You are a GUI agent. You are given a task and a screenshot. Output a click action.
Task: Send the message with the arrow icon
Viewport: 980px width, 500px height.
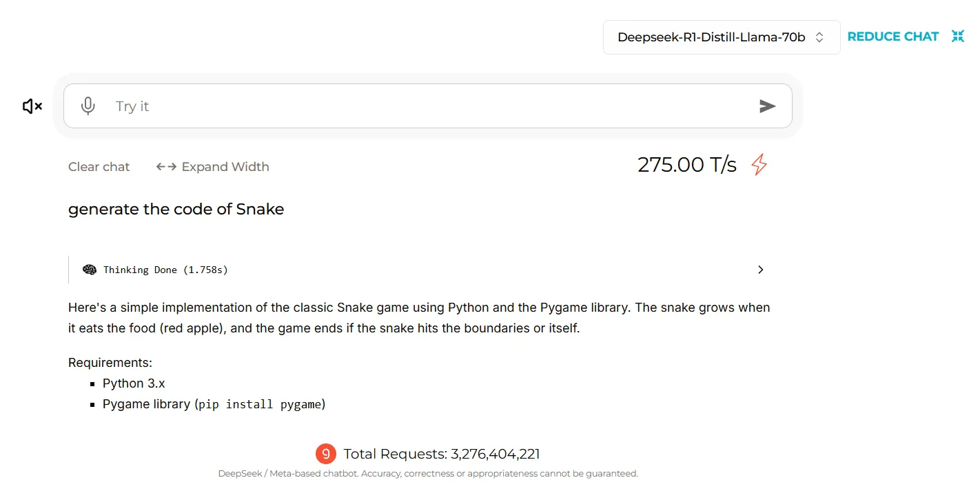[767, 106]
